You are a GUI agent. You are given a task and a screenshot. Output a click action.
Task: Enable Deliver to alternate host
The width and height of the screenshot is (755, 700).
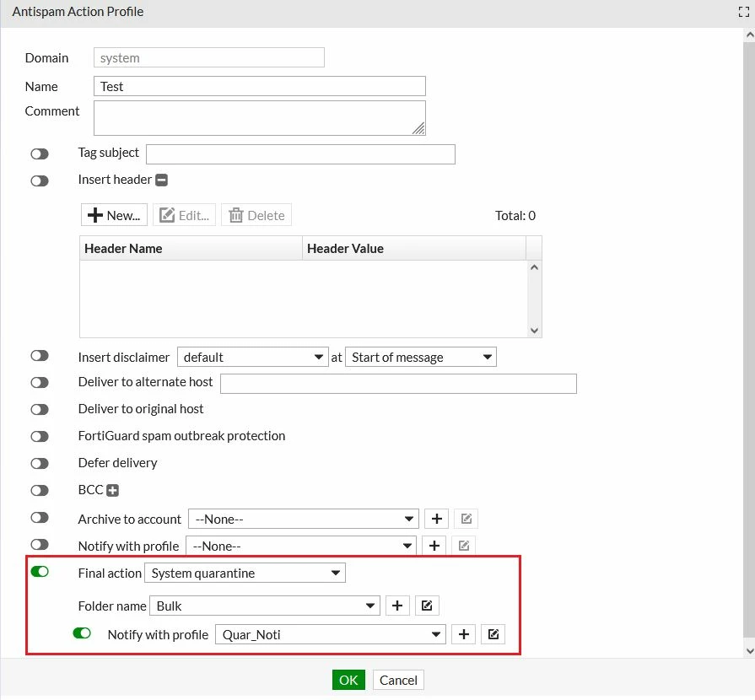point(40,382)
